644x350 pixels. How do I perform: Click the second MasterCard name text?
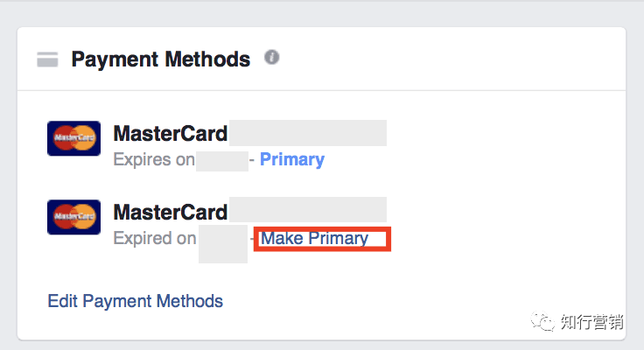point(170,213)
